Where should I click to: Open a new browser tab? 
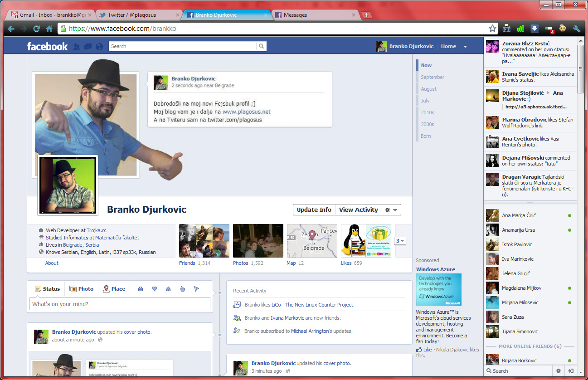[x=367, y=15]
